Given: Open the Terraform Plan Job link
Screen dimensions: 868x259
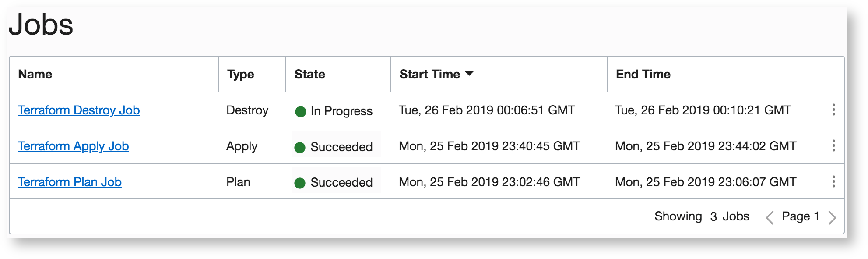Looking at the screenshot, I should (x=70, y=182).
